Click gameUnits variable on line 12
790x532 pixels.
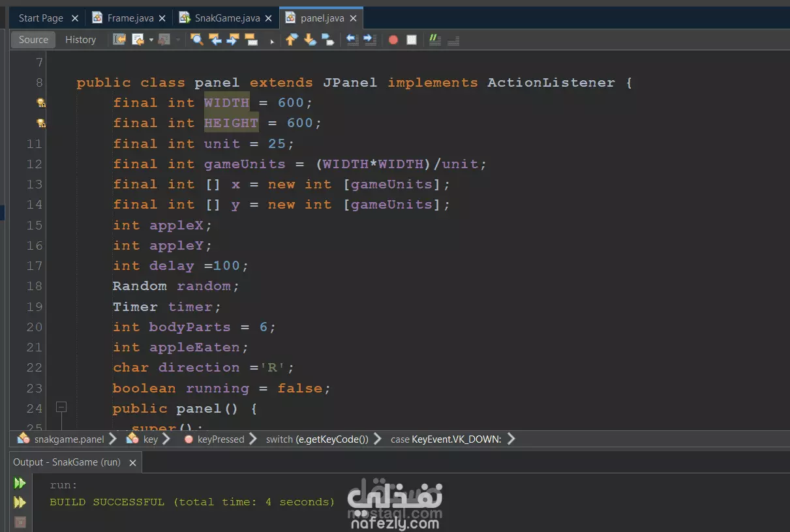click(x=245, y=164)
